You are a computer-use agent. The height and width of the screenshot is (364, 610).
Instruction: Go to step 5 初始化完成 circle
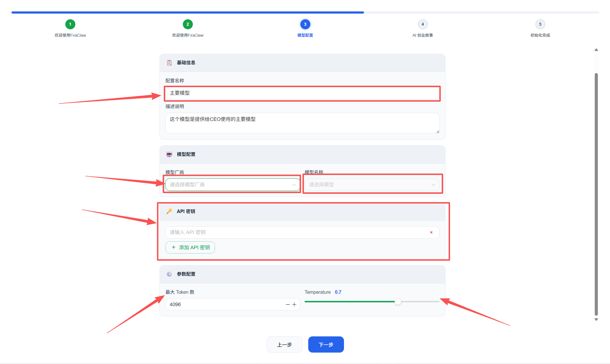[540, 24]
